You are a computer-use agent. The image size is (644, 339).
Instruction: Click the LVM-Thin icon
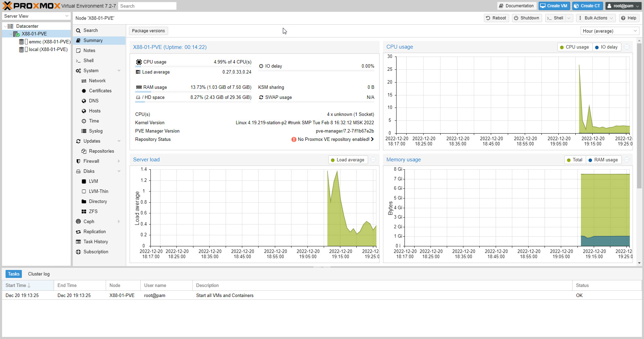click(x=84, y=192)
